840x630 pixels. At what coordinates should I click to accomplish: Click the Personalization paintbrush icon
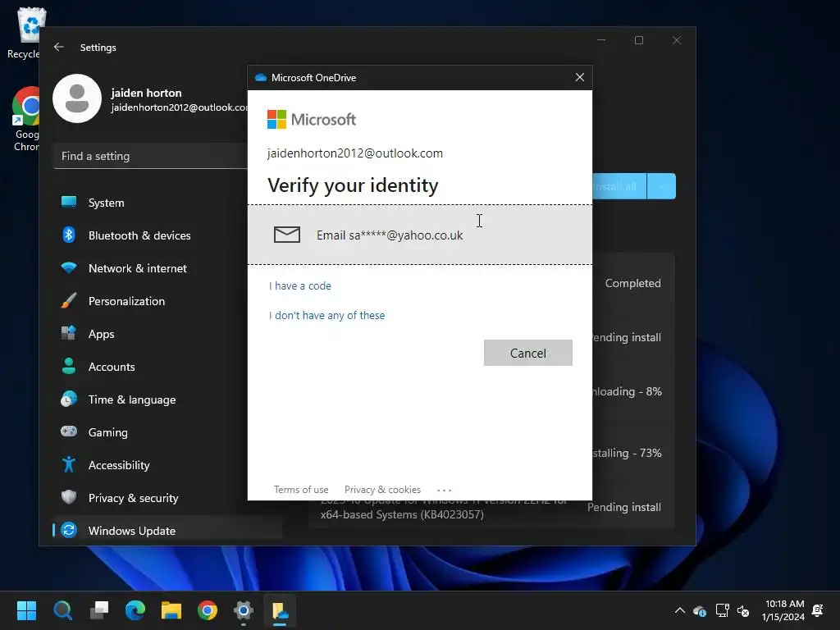click(69, 300)
